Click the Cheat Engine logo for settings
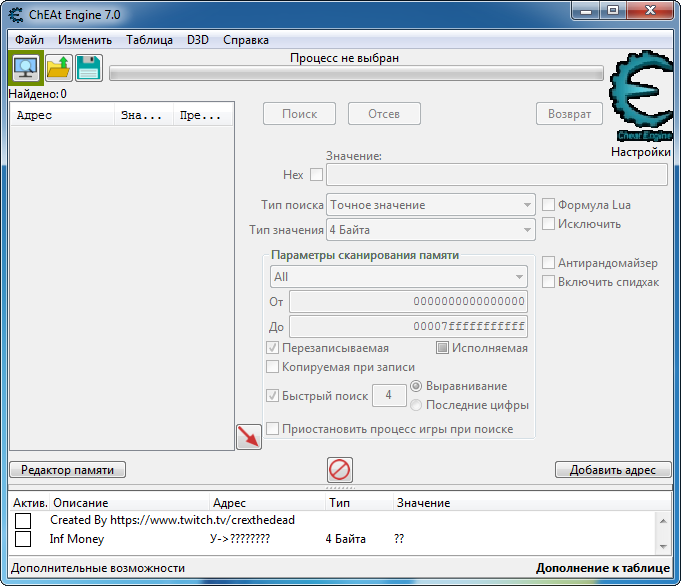 point(641,96)
